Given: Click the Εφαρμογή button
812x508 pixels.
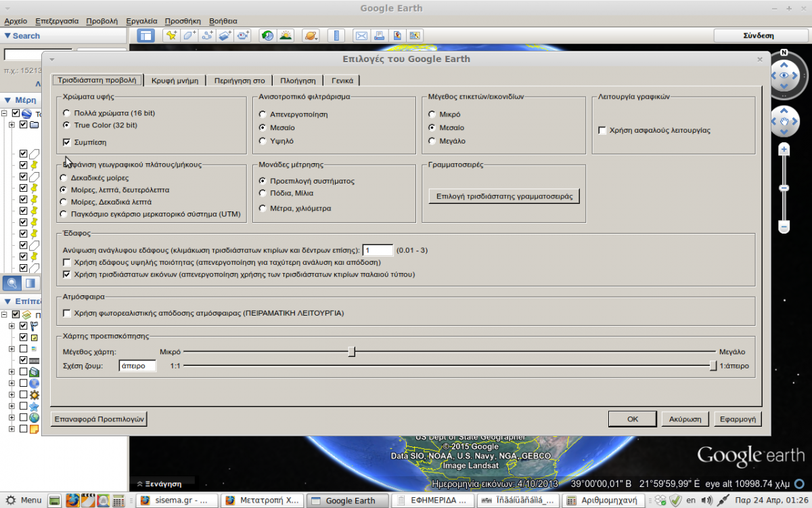Looking at the screenshot, I should [x=738, y=419].
